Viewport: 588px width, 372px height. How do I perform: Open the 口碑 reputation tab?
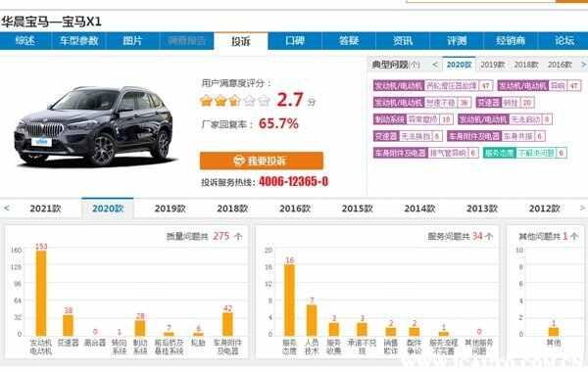(295, 41)
